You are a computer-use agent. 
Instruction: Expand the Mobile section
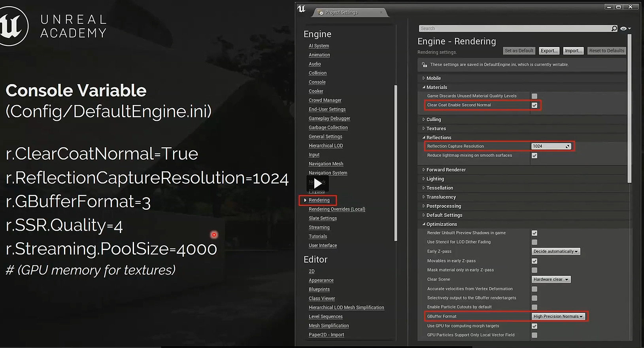[423, 78]
